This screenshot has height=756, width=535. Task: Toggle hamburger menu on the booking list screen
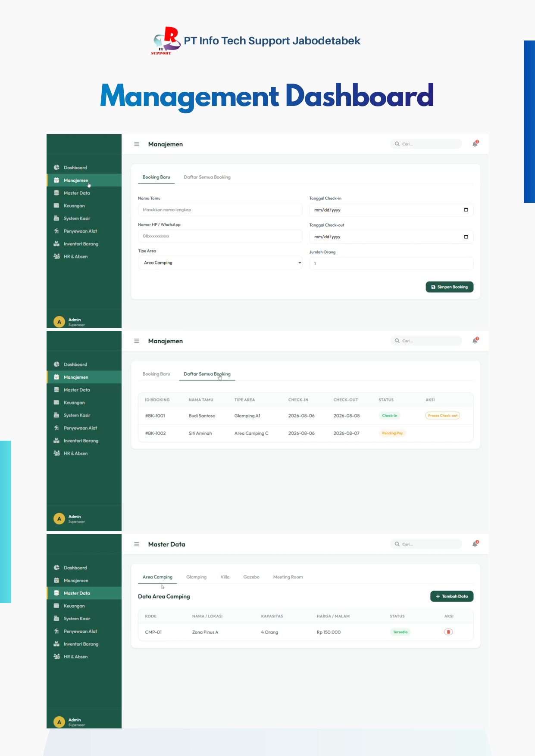click(x=137, y=341)
